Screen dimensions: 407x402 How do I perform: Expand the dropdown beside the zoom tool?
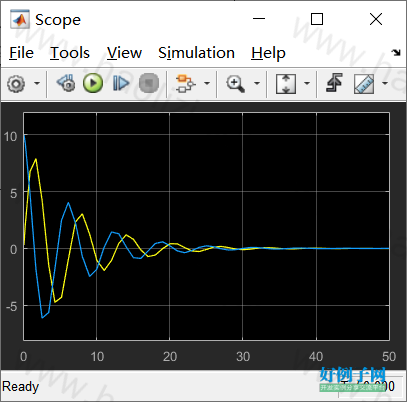coord(257,83)
